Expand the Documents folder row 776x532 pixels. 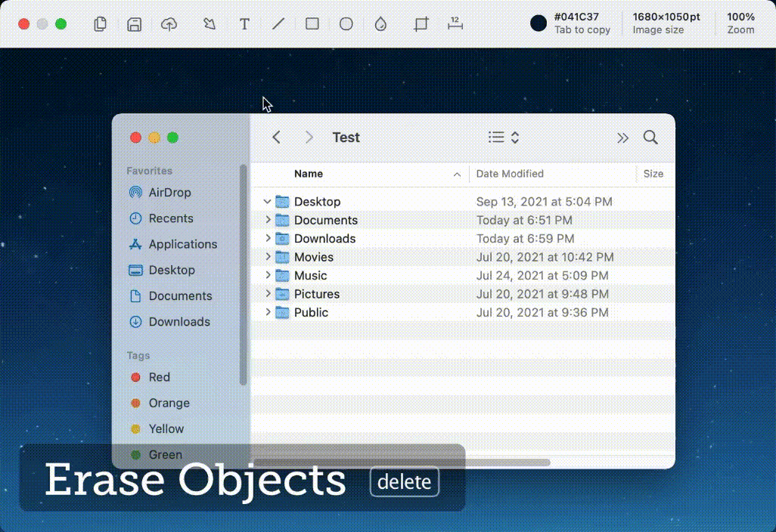point(267,220)
